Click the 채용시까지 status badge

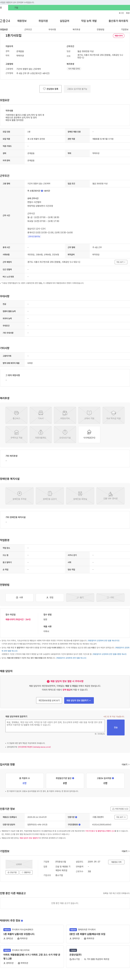tap(119, 36)
